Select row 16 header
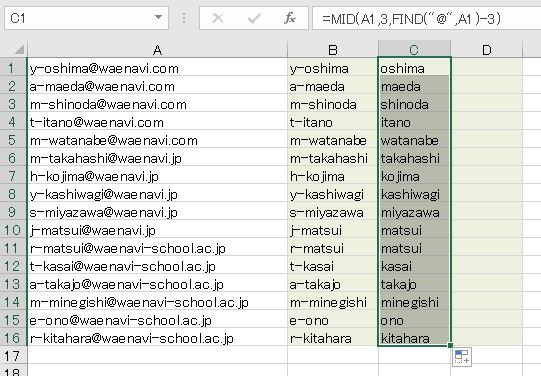 [13, 338]
